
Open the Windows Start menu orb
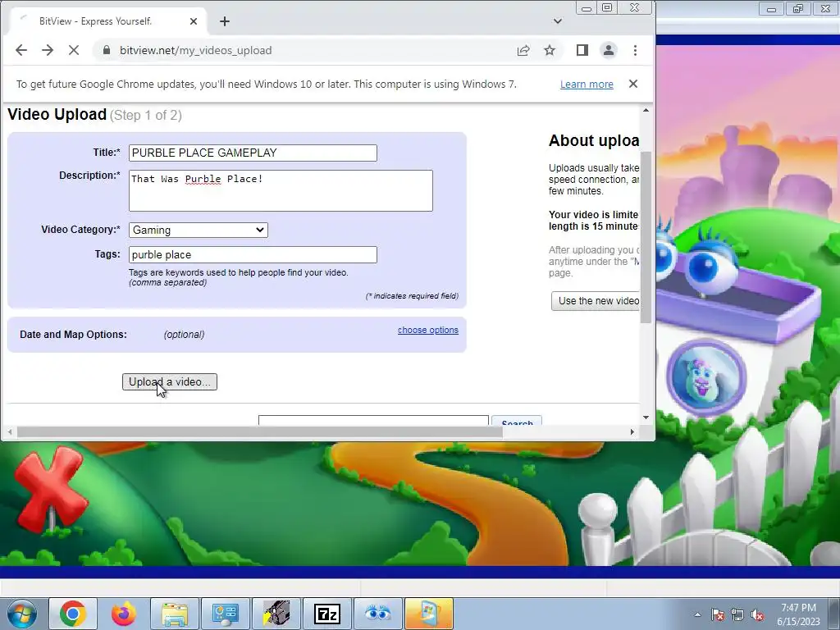(x=22, y=614)
